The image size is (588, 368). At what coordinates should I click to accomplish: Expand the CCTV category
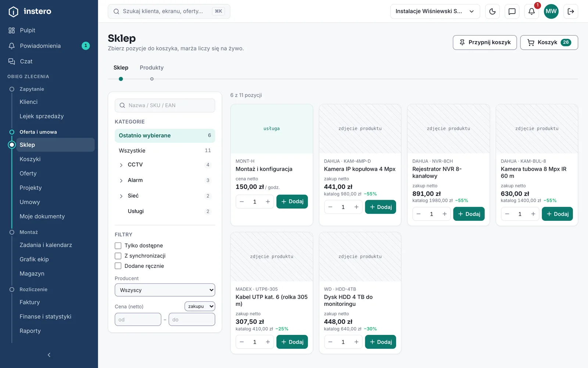pyautogui.click(x=121, y=165)
